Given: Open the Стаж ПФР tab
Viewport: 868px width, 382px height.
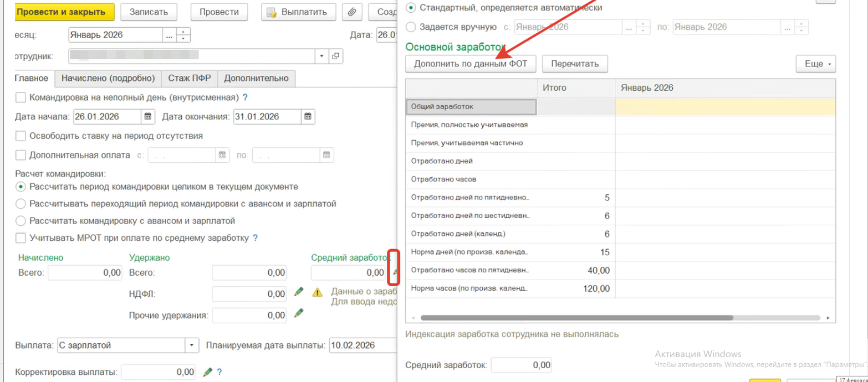Looking at the screenshot, I should 189,78.
